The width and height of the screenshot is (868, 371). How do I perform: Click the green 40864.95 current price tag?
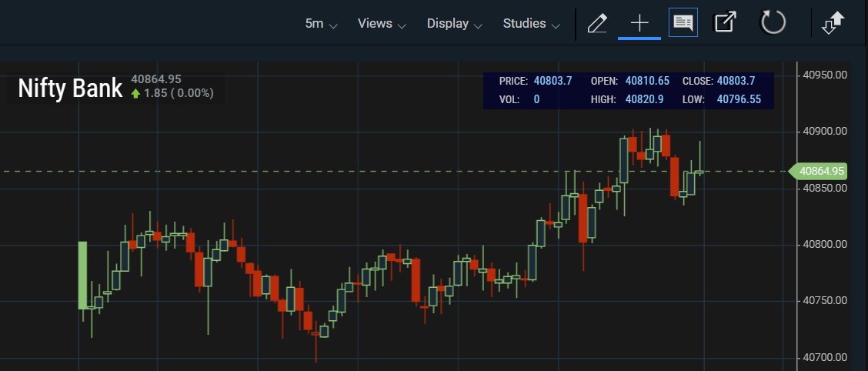pyautogui.click(x=817, y=171)
